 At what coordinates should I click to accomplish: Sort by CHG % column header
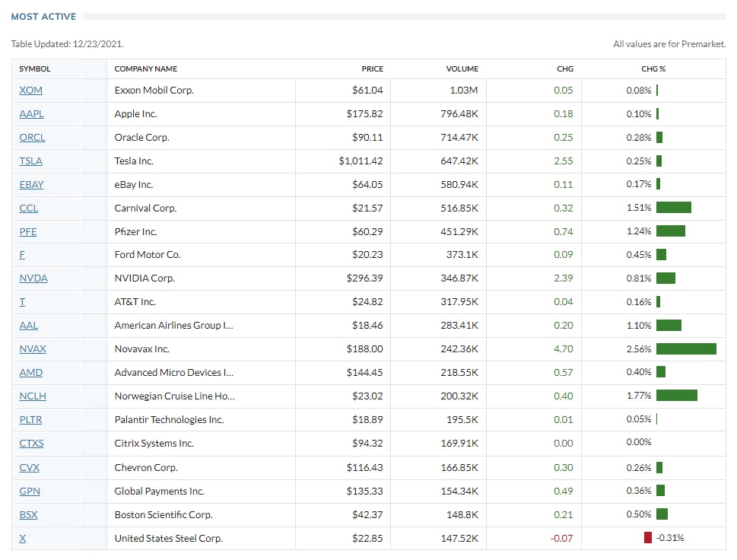coord(653,69)
